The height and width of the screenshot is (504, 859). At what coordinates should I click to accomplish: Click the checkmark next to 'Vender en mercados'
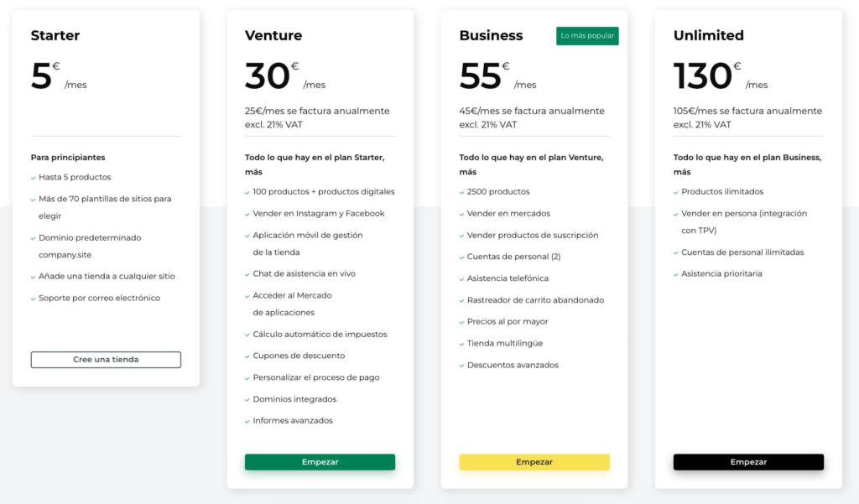462,214
